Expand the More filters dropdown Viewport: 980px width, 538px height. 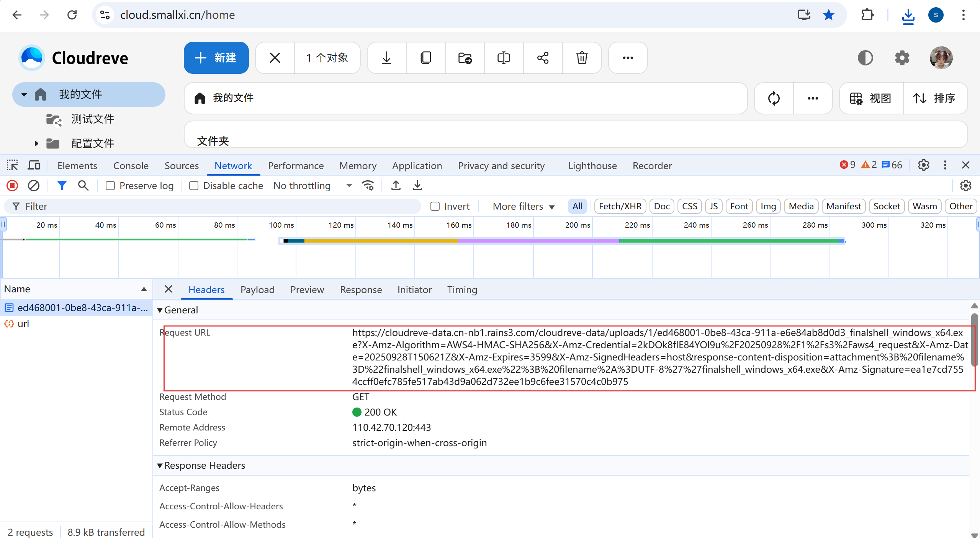pyautogui.click(x=523, y=206)
